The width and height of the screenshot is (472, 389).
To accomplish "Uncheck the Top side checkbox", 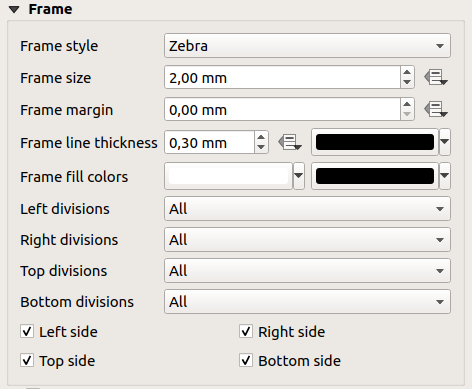I will click(27, 361).
